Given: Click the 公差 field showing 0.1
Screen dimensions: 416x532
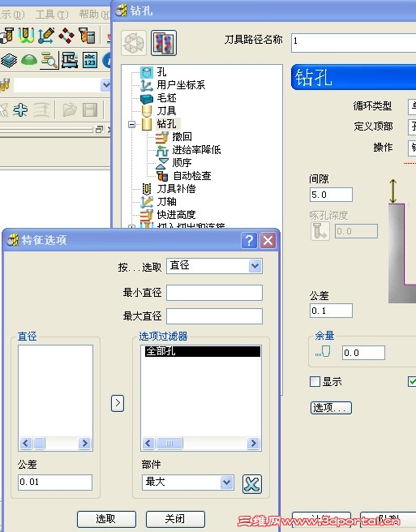Looking at the screenshot, I should point(331,311).
